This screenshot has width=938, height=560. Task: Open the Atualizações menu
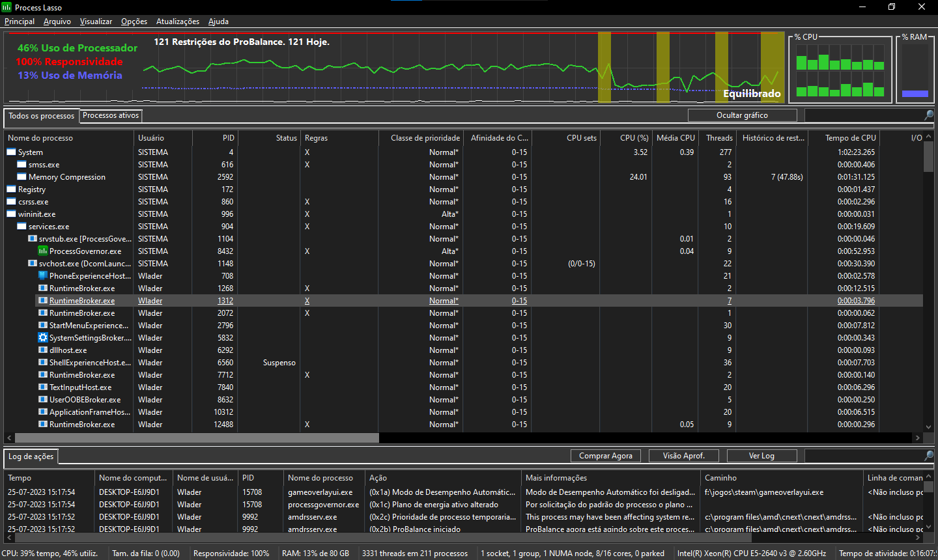178,21
